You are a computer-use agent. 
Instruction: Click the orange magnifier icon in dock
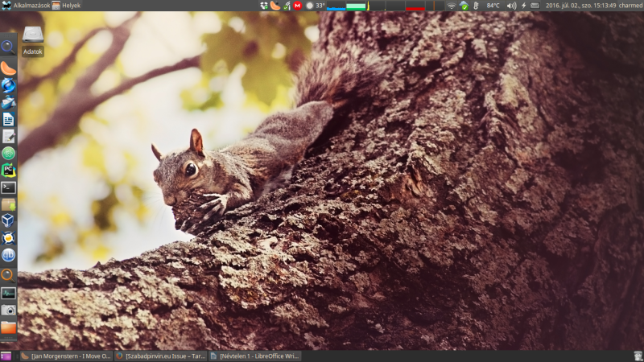8,275
